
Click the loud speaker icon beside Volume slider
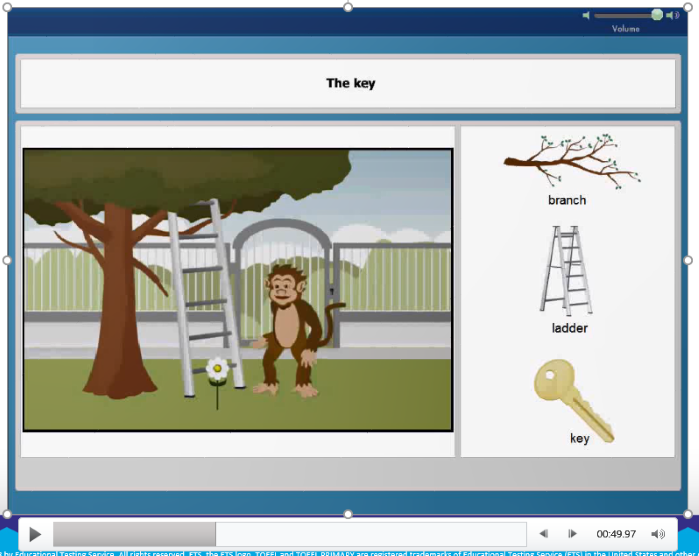[672, 16]
